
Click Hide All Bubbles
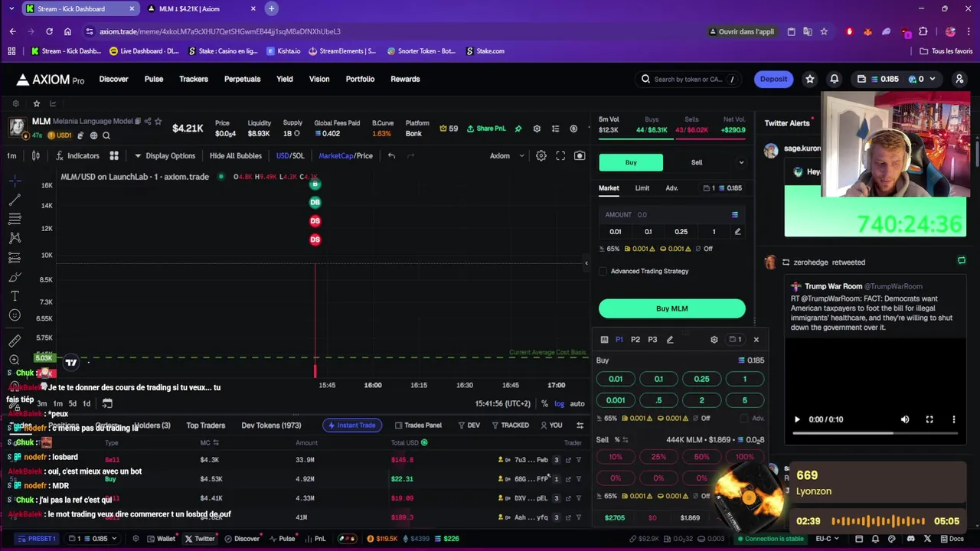pyautogui.click(x=236, y=155)
